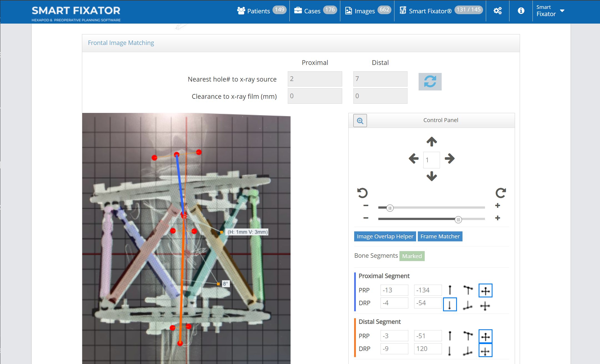
Task: Click Proximal PRP value -134 field
Action: point(428,290)
